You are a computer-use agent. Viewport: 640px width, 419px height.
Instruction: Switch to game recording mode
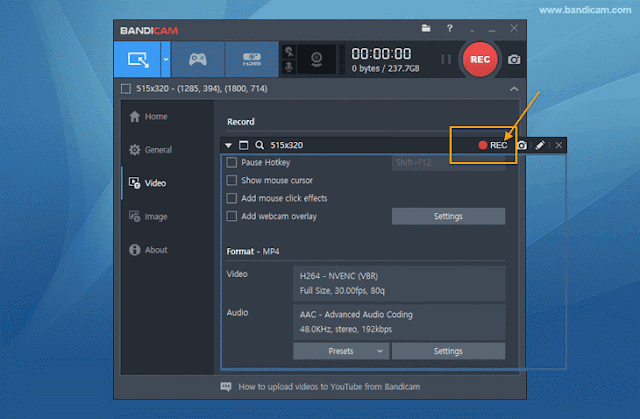point(198,59)
